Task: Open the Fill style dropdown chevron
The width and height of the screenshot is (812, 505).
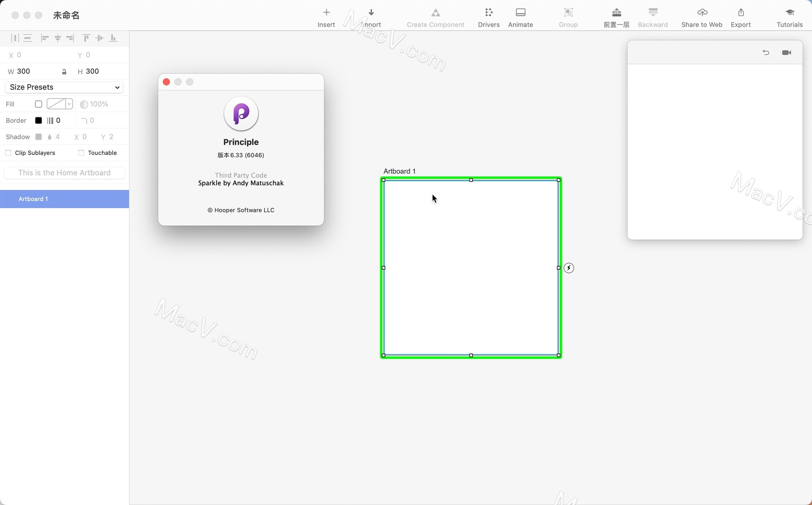Action: [x=69, y=104]
